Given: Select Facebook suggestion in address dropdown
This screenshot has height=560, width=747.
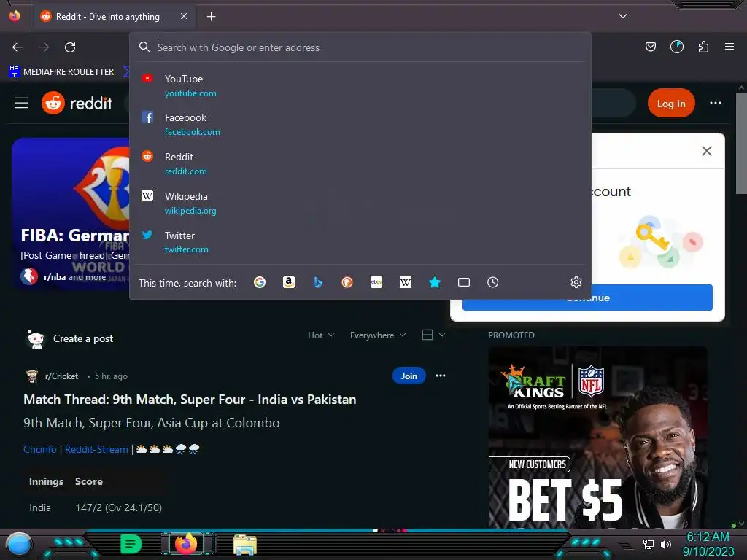Looking at the screenshot, I should pyautogui.click(x=360, y=125).
